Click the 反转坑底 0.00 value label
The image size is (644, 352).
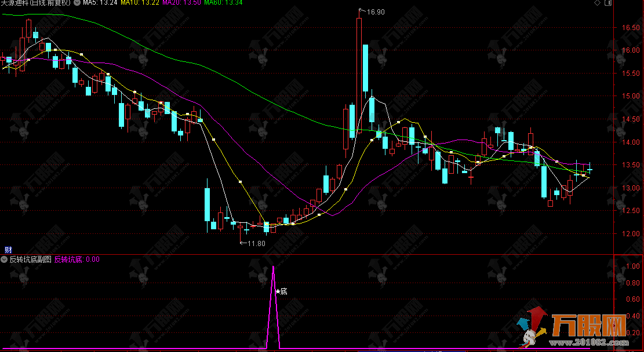coord(77,260)
